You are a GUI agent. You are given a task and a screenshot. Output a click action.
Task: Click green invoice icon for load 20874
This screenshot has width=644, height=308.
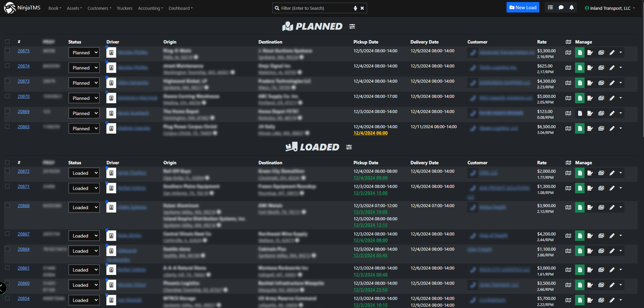click(x=579, y=68)
